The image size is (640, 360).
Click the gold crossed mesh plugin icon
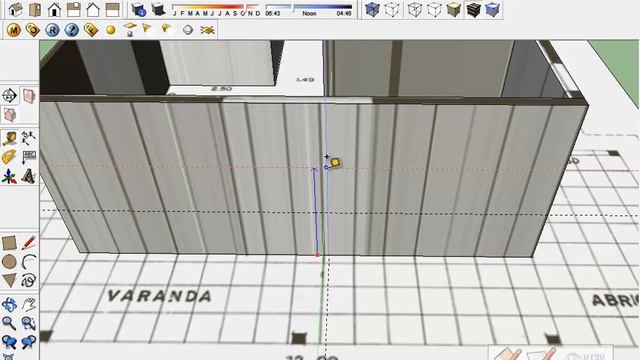207,30
